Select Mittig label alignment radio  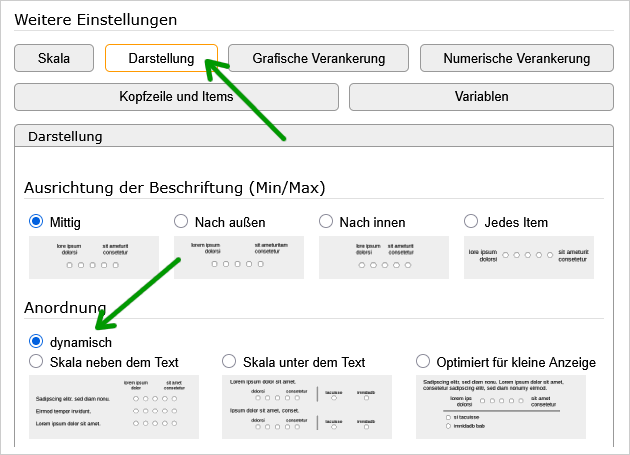pos(36,221)
